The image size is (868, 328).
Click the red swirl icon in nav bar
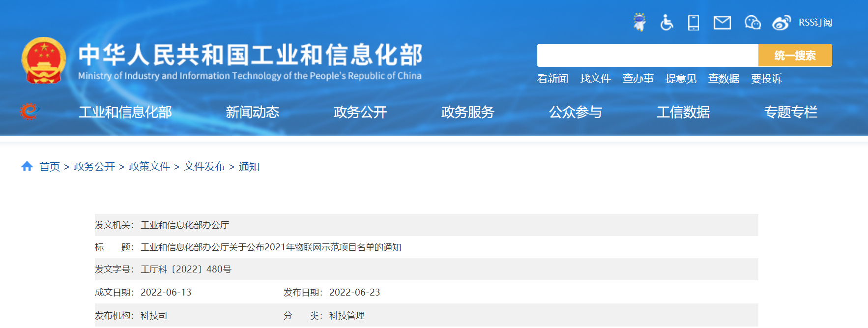(29, 112)
